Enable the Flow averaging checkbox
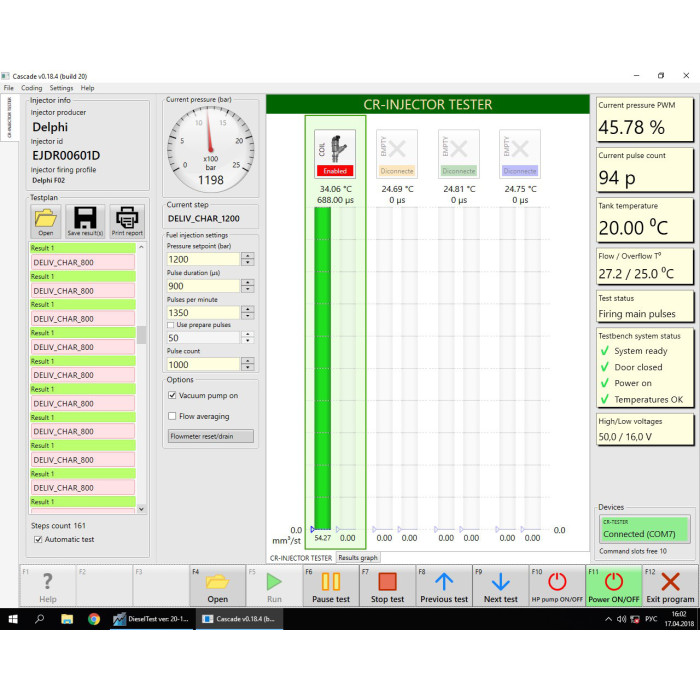This screenshot has height=700, width=700. (x=172, y=416)
